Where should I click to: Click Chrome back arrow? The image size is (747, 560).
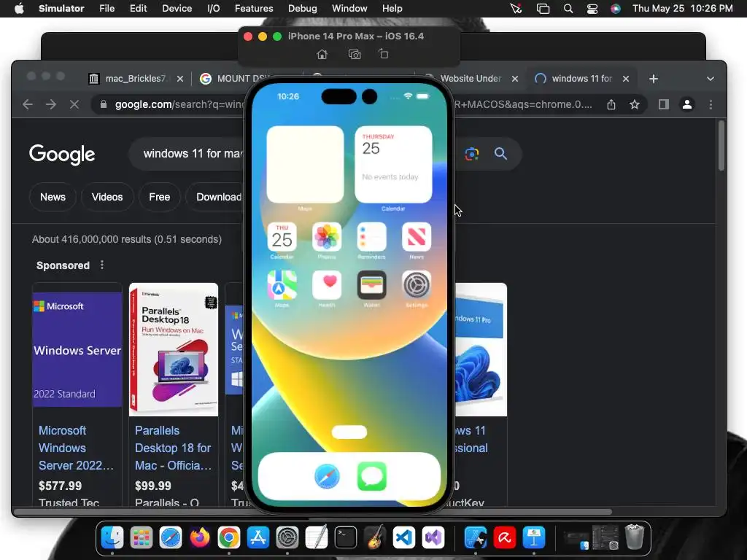click(x=28, y=104)
